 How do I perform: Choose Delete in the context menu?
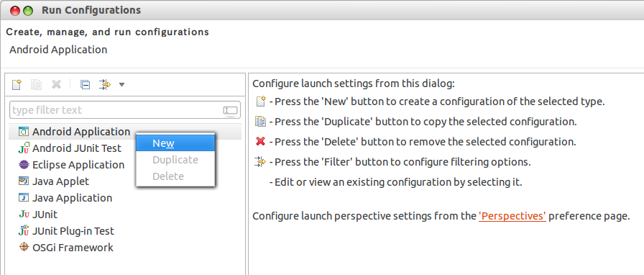(175, 176)
